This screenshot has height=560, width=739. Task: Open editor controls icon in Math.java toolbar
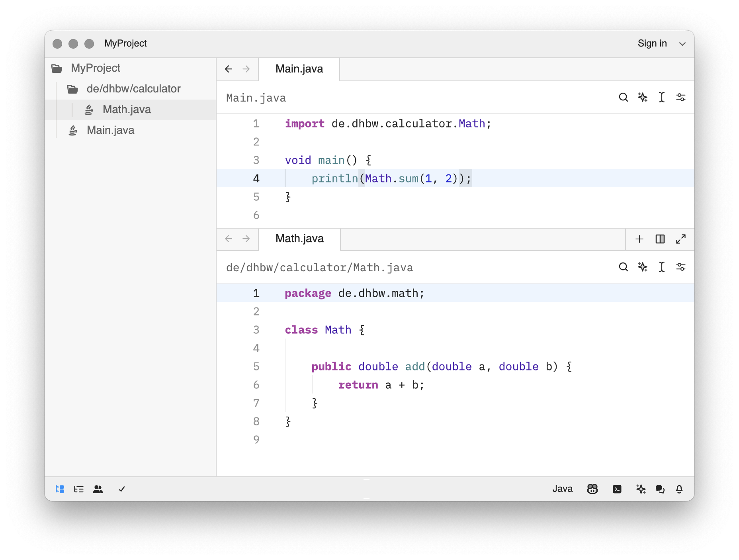681,267
